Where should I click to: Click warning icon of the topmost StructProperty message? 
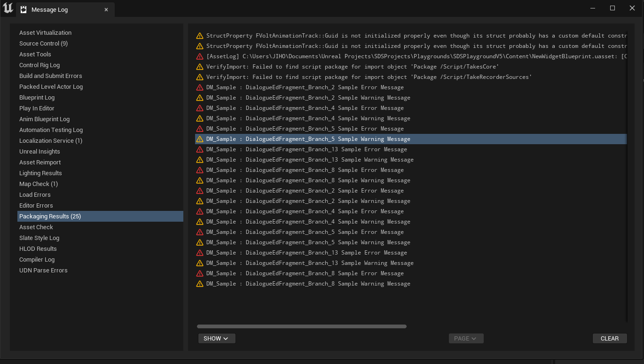(x=200, y=36)
